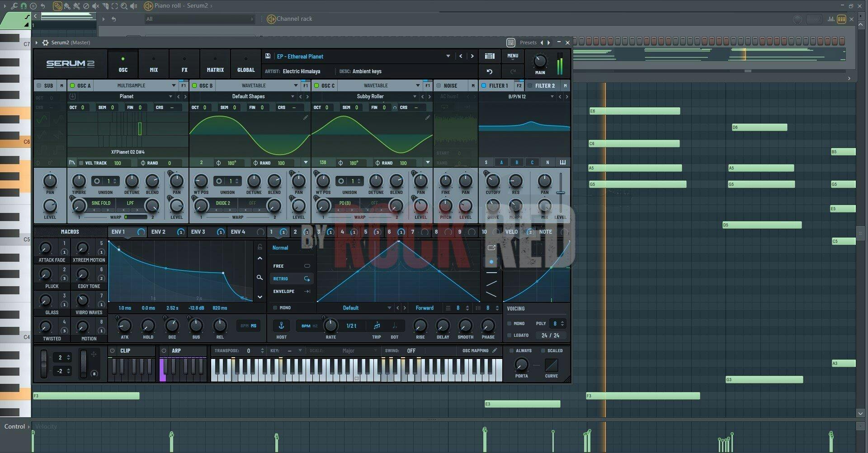Click the pitch bend wheel strip
868x453 pixels.
click(44, 363)
